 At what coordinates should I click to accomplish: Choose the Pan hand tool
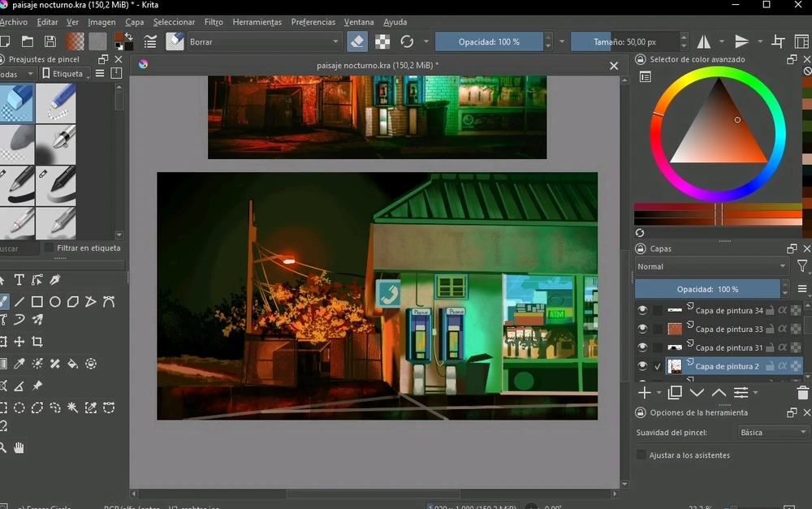(x=19, y=447)
